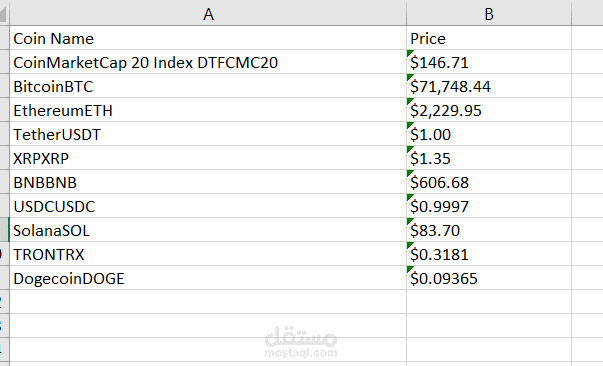Select the price cell "$606.68"
The image size is (603, 366).
coord(489,182)
